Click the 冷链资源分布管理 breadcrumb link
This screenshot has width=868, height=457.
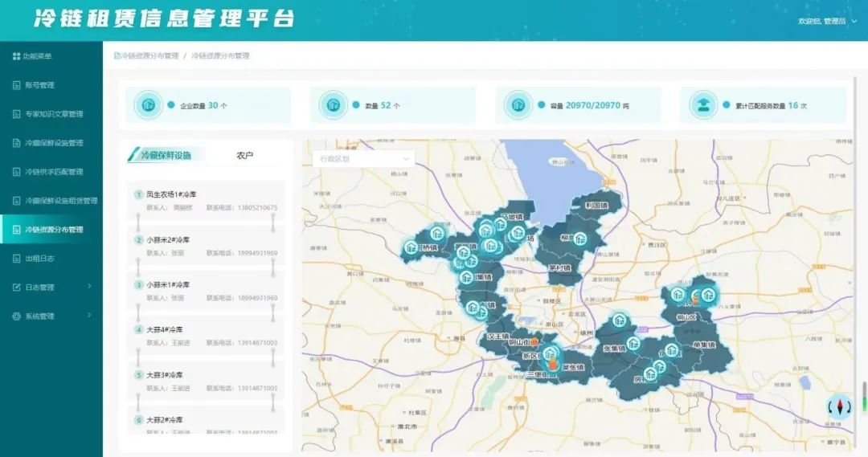(x=149, y=56)
